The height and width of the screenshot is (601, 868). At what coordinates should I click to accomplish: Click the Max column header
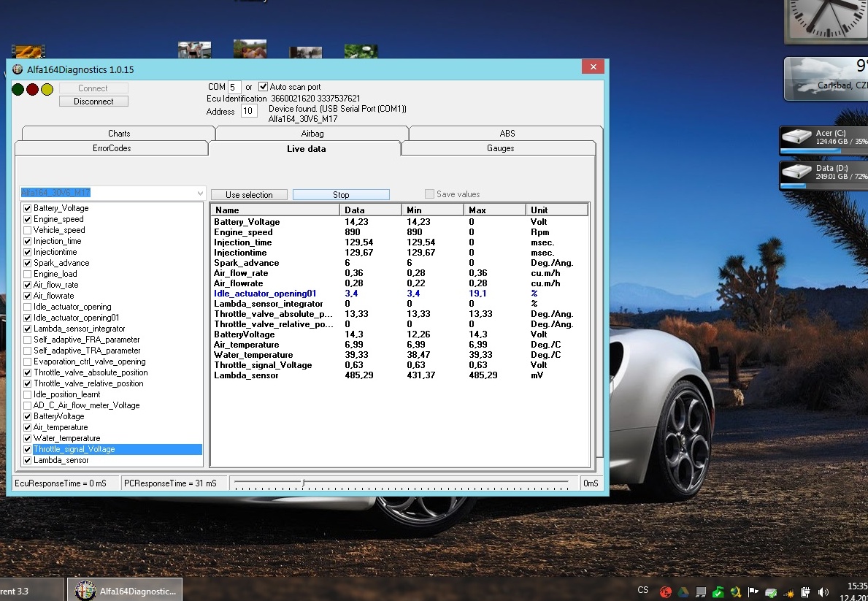pyautogui.click(x=493, y=210)
